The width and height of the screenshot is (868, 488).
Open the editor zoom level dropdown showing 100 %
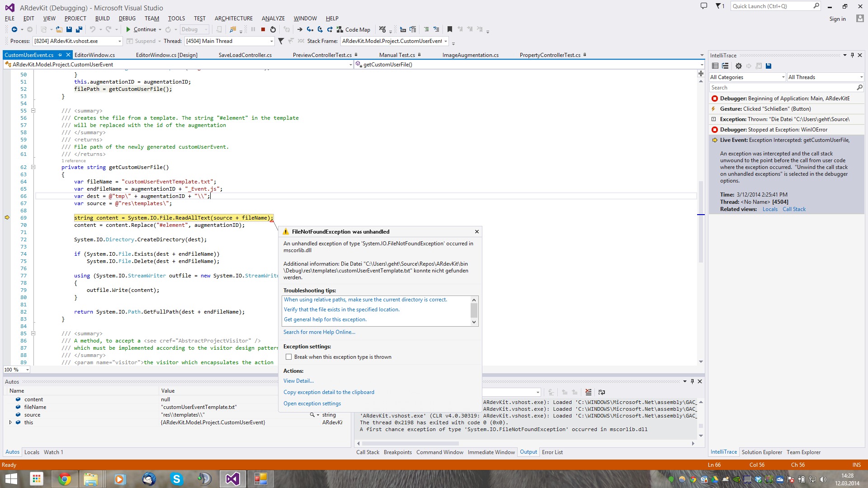click(x=17, y=370)
